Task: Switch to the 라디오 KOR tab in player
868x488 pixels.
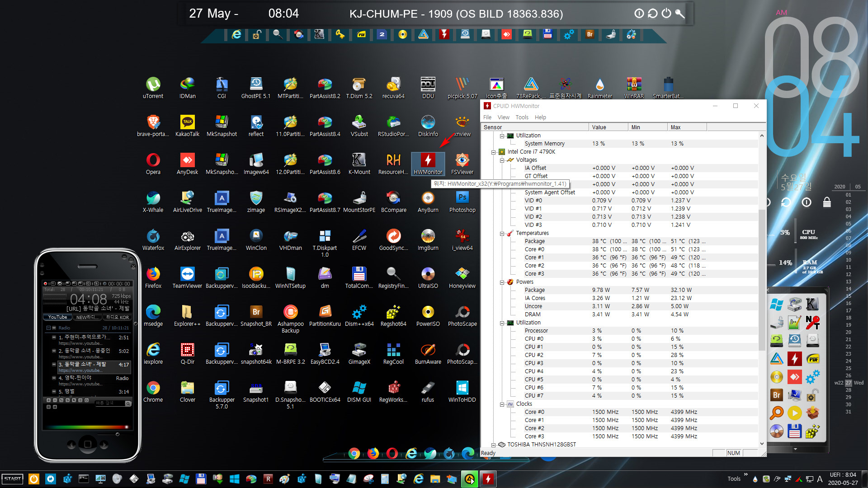Action: (118, 317)
